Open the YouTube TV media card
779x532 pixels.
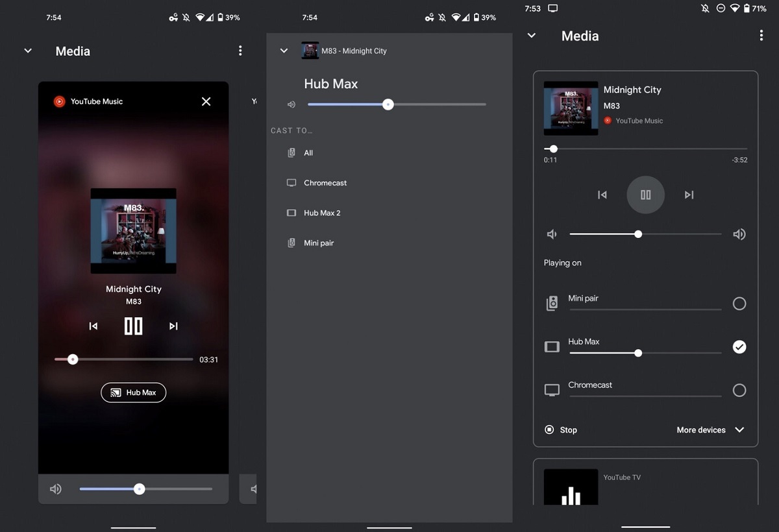pos(645,482)
